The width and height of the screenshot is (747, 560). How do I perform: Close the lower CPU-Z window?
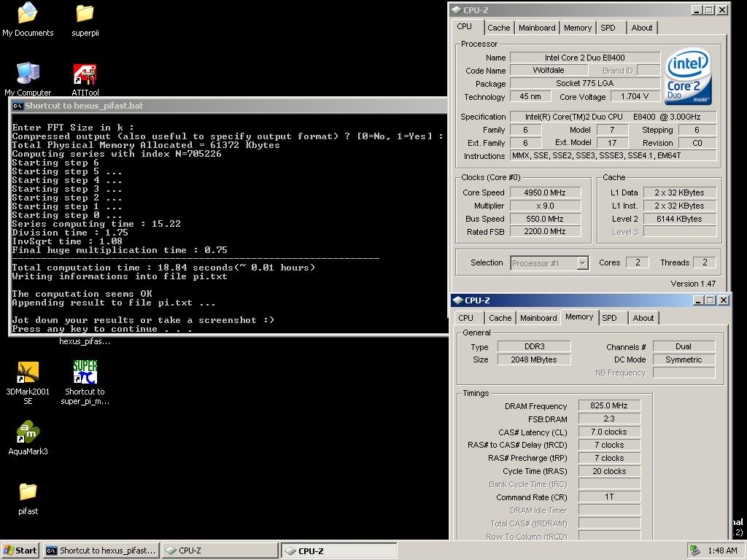click(724, 300)
